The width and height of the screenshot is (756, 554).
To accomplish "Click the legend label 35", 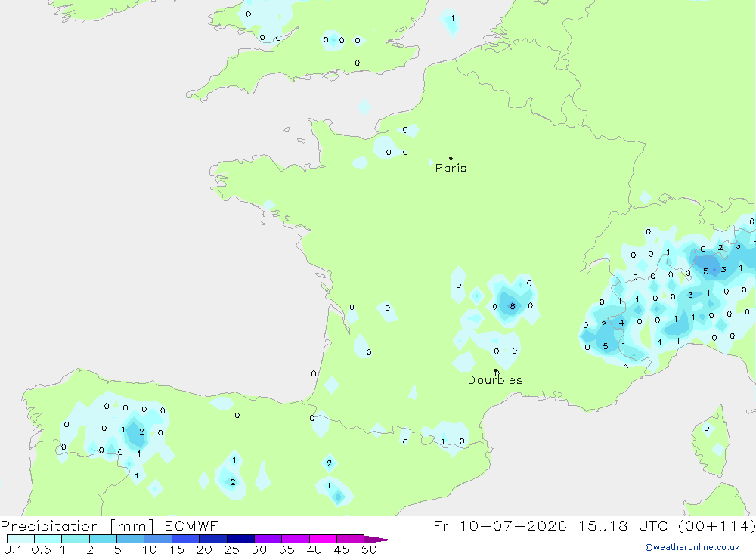I will click(287, 549).
